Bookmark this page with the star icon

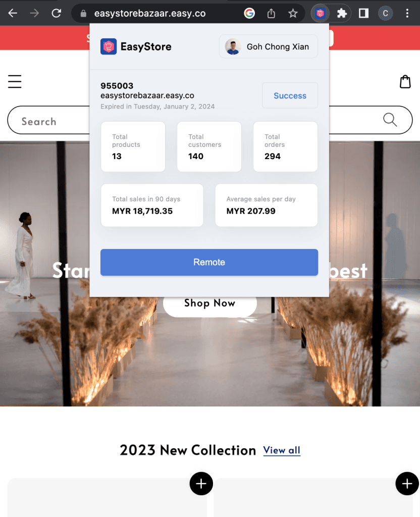point(293,13)
